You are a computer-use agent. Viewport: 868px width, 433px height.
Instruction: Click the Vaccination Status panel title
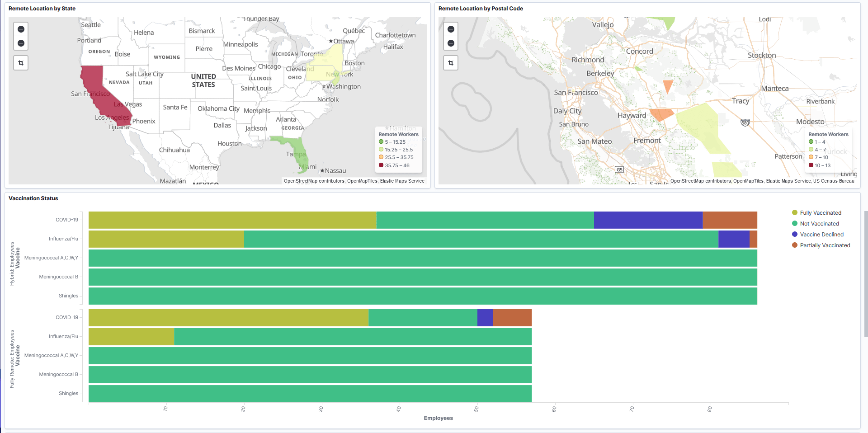tap(33, 198)
